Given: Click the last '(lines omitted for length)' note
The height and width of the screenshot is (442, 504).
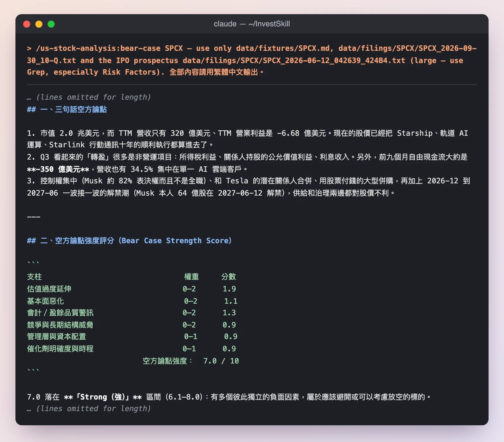Looking at the screenshot, I should (x=93, y=409).
